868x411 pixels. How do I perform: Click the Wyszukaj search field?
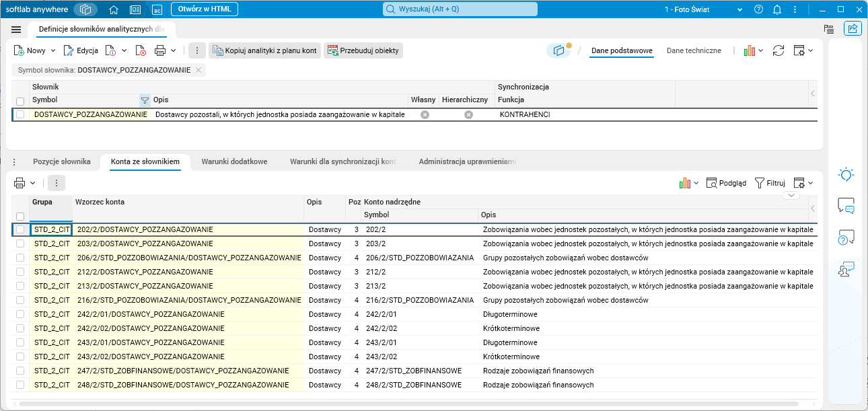click(x=460, y=9)
